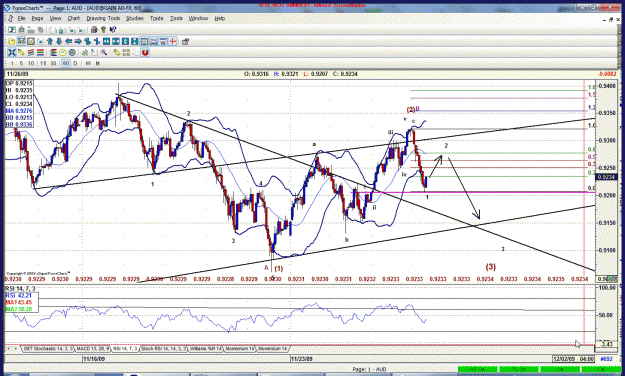Click the four-squares grid layout icon
Screen dimensions: 625x376
click(x=126, y=53)
